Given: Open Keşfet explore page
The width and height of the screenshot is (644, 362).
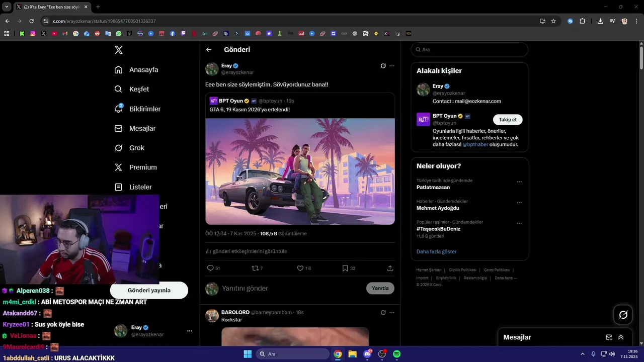Looking at the screenshot, I should point(132,89).
